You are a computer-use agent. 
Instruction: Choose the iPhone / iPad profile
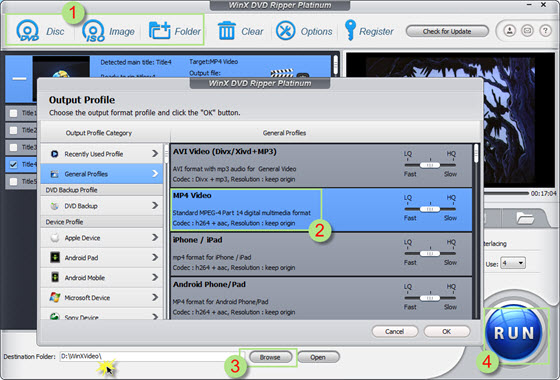coord(321,254)
